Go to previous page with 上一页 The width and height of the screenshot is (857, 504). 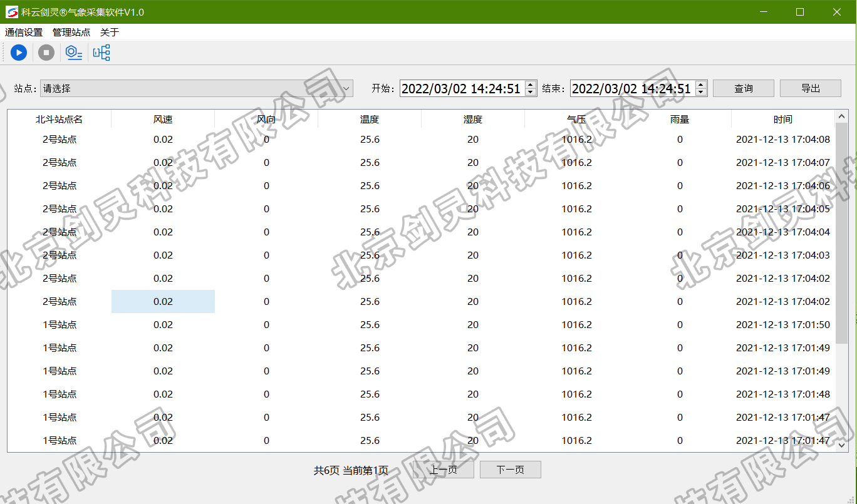444,470
